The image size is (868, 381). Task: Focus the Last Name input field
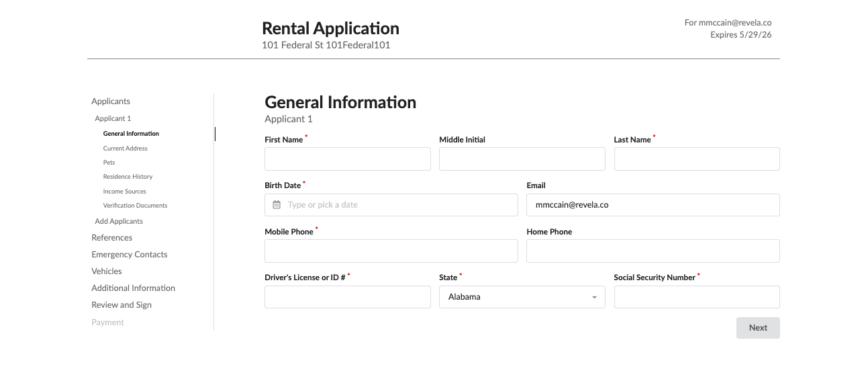697,159
